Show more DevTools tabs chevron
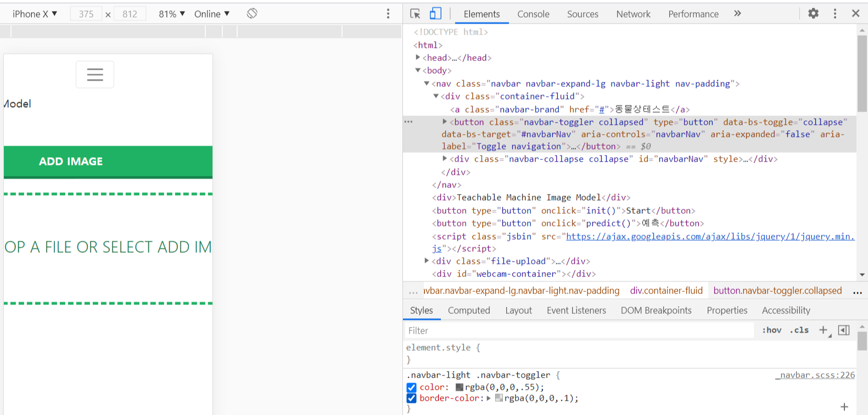 (x=737, y=14)
